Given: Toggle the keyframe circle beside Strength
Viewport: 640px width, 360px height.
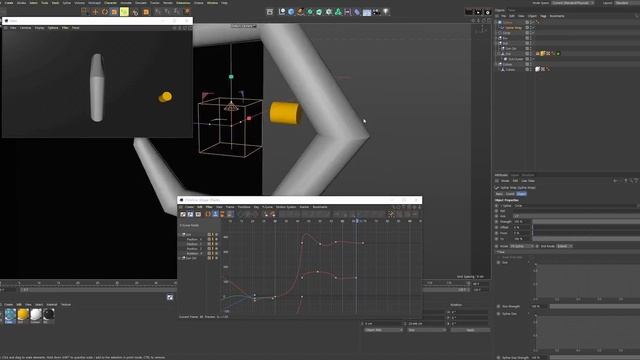Looking at the screenshot, I should coord(496,222).
